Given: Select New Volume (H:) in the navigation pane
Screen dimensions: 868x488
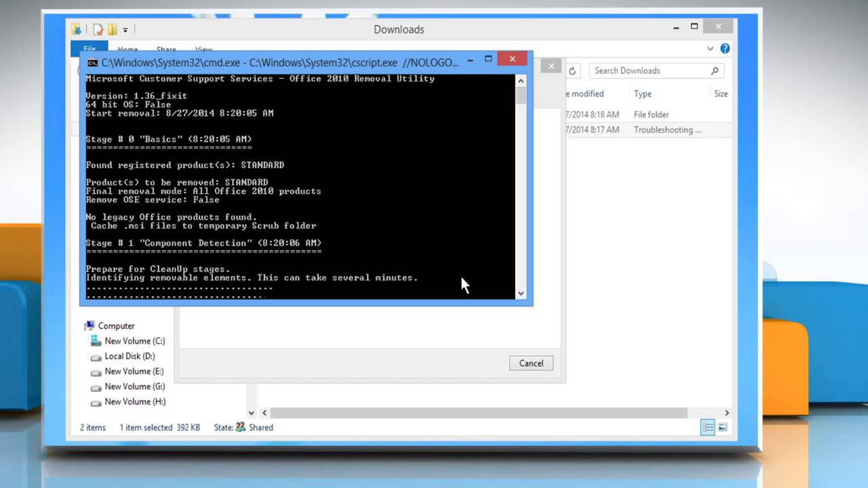Looking at the screenshot, I should pos(135,401).
